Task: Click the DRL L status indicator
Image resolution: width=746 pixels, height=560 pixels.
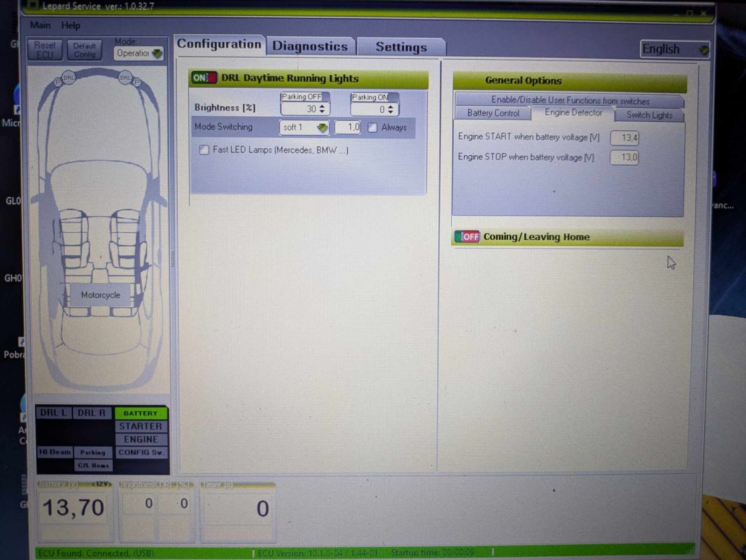Action: pyautogui.click(x=54, y=413)
